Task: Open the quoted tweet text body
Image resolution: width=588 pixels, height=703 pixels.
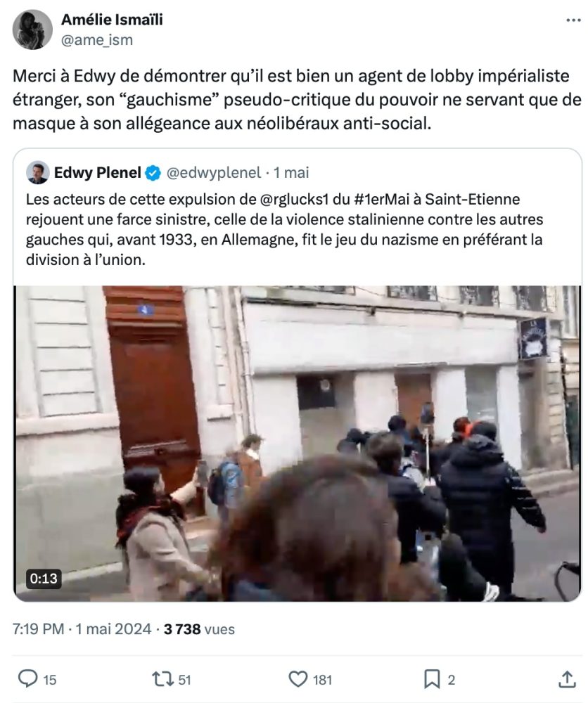Action: click(x=284, y=230)
